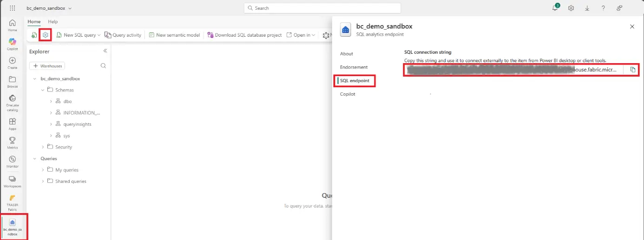
Task: Click the SQL connection string heading
Action: 427,52
